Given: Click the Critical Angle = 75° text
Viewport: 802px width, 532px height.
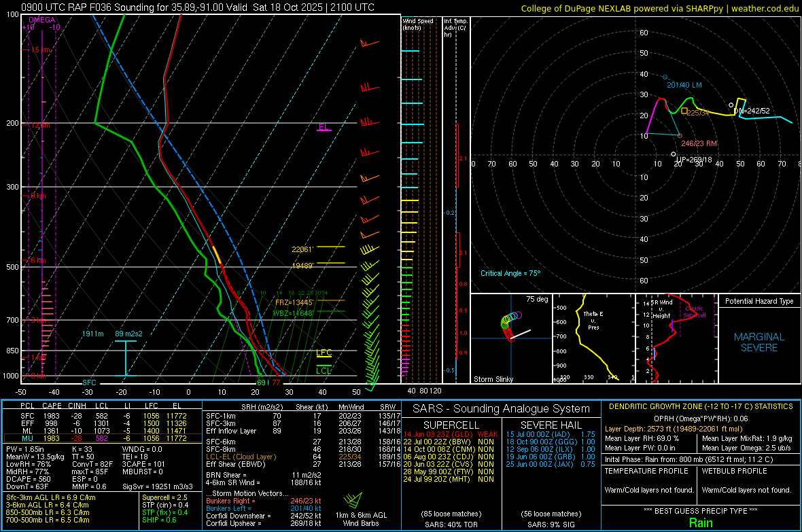Looking at the screenshot, I should (x=510, y=273).
